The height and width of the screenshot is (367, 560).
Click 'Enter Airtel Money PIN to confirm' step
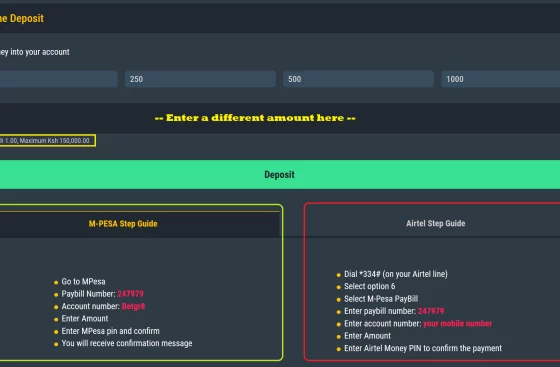coord(423,348)
